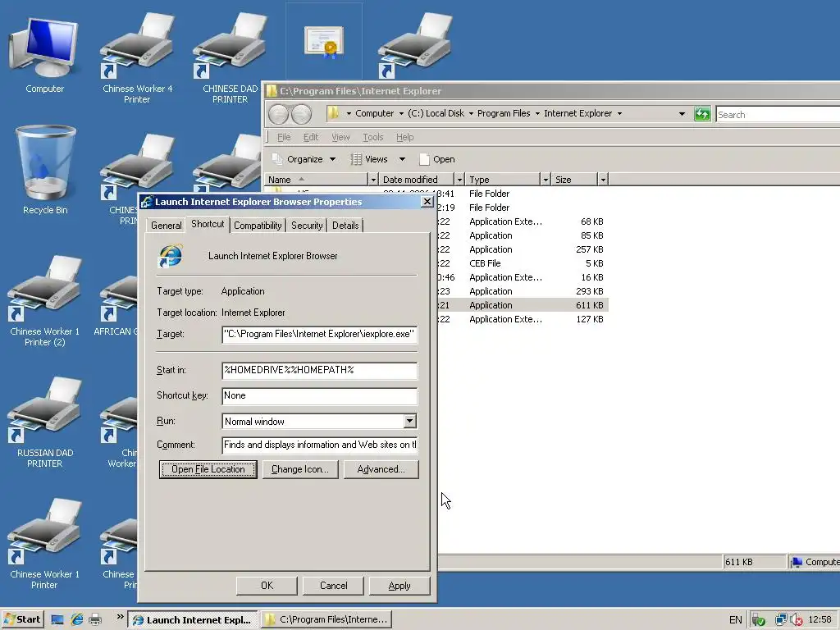Click Open File Location button

208,469
